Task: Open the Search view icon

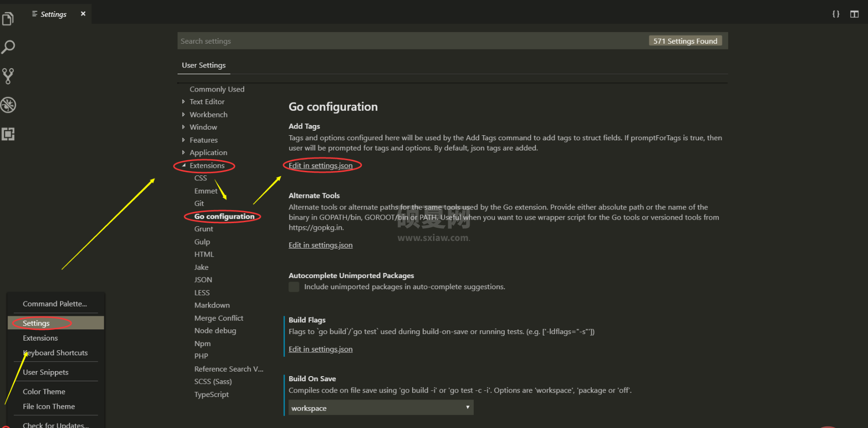Action: pos(8,47)
